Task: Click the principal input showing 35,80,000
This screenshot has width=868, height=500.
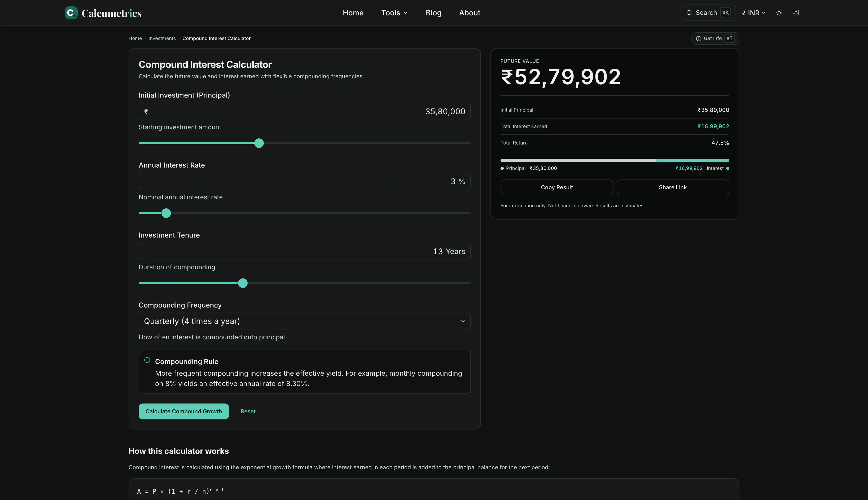Action: click(x=305, y=111)
